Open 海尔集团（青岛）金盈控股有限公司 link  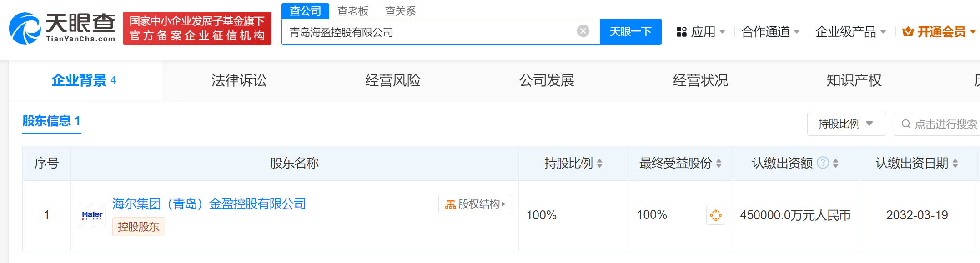pos(209,204)
